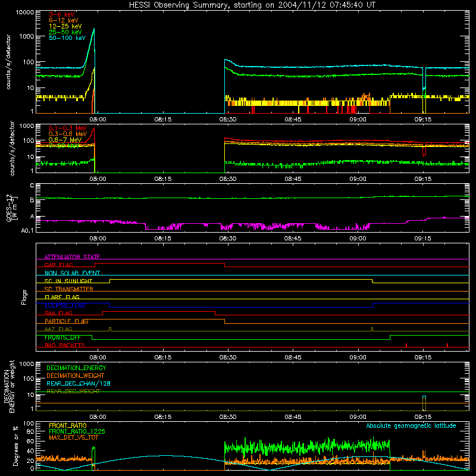This screenshot has height=476, width=476.
Task: Click the SC_IN_SUNLIGHT flag label
Action: point(68,281)
